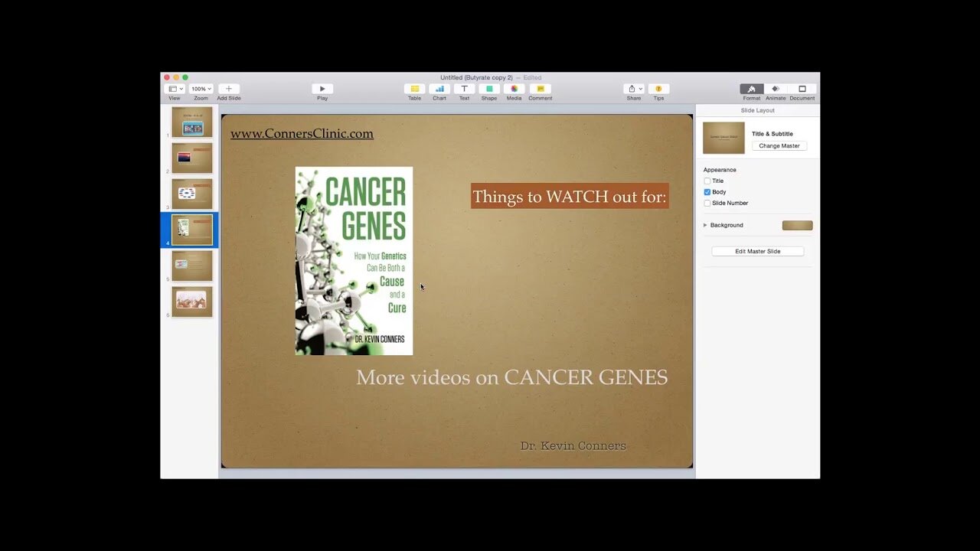Select 'More videos on CANCER GENES' text
Image resolution: width=980 pixels, height=551 pixels.
(x=511, y=377)
